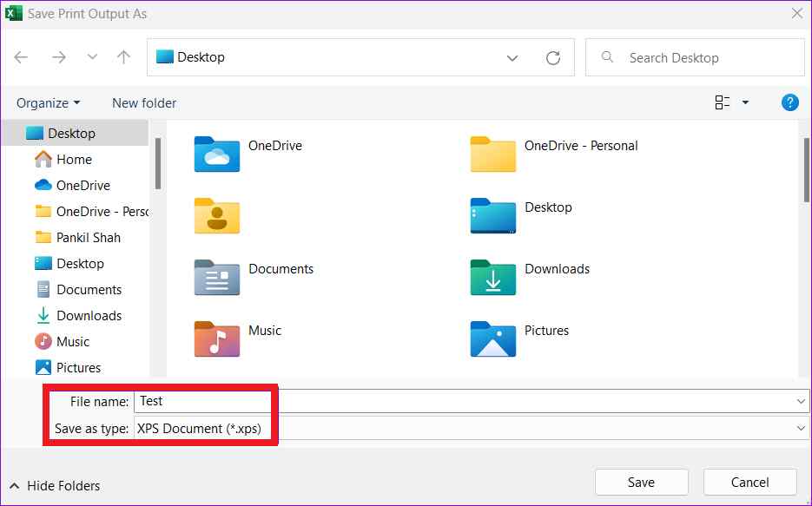The width and height of the screenshot is (812, 506).
Task: Click the Cancel button
Action: 749,483
